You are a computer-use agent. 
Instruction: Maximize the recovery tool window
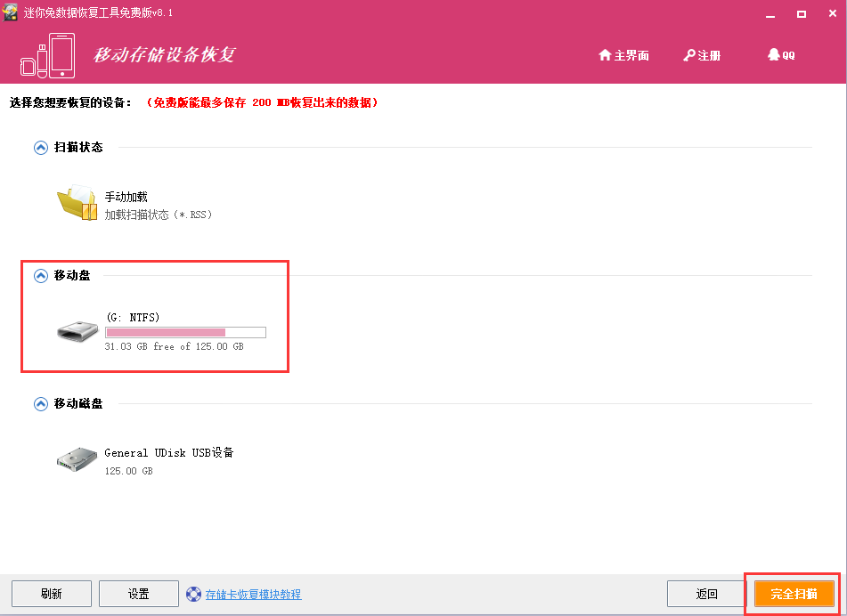coord(802,14)
